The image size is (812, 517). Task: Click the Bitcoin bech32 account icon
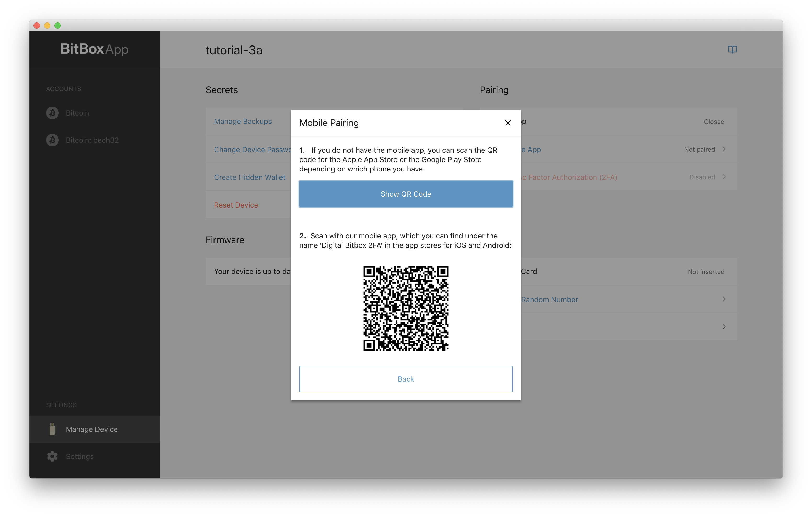coord(52,140)
